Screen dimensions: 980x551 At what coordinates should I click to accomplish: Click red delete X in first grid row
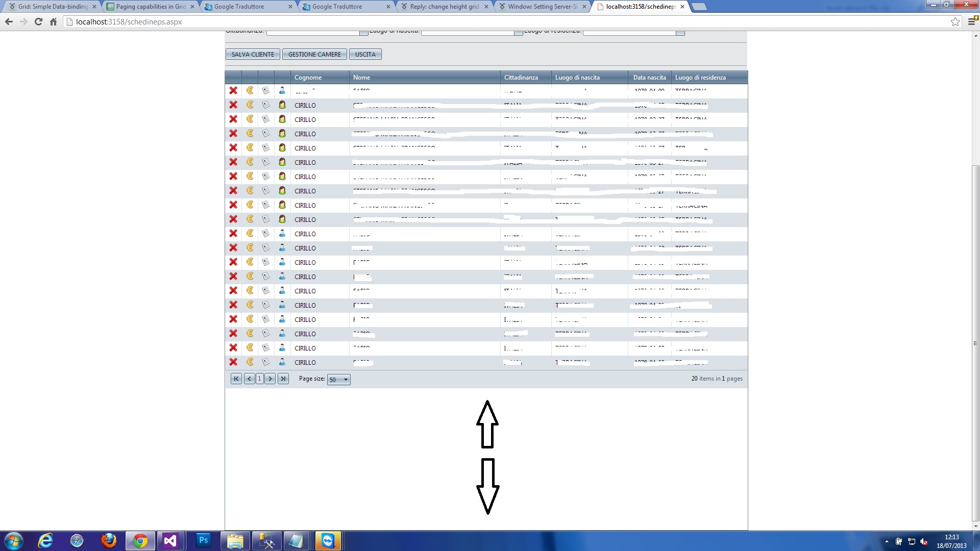tap(233, 90)
